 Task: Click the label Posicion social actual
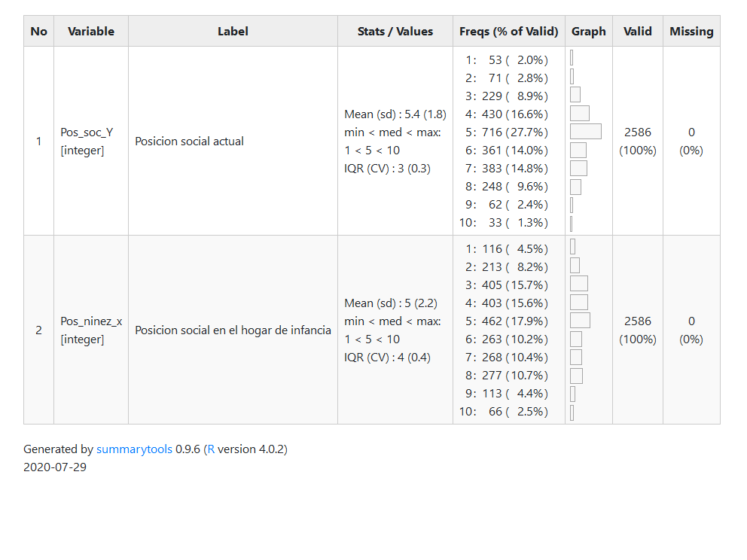point(190,142)
